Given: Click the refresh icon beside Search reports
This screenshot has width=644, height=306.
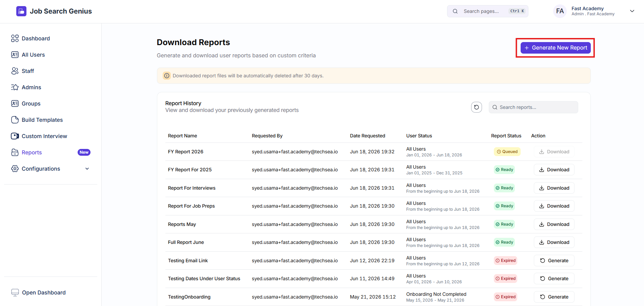Looking at the screenshot, I should coord(476,107).
